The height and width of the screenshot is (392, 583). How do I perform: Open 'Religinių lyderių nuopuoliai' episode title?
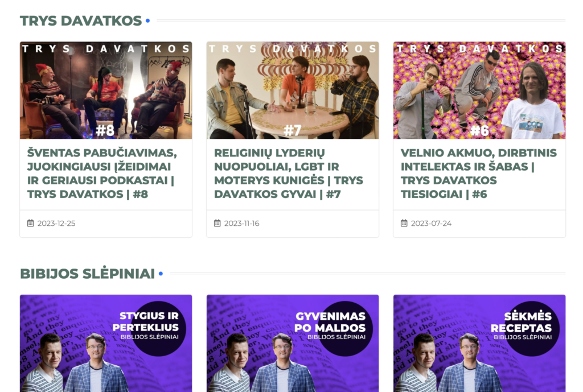289,174
